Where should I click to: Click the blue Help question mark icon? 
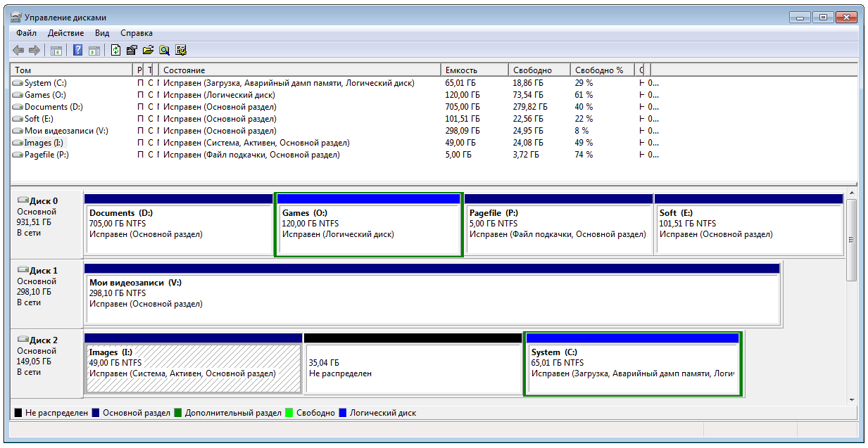pos(78,50)
